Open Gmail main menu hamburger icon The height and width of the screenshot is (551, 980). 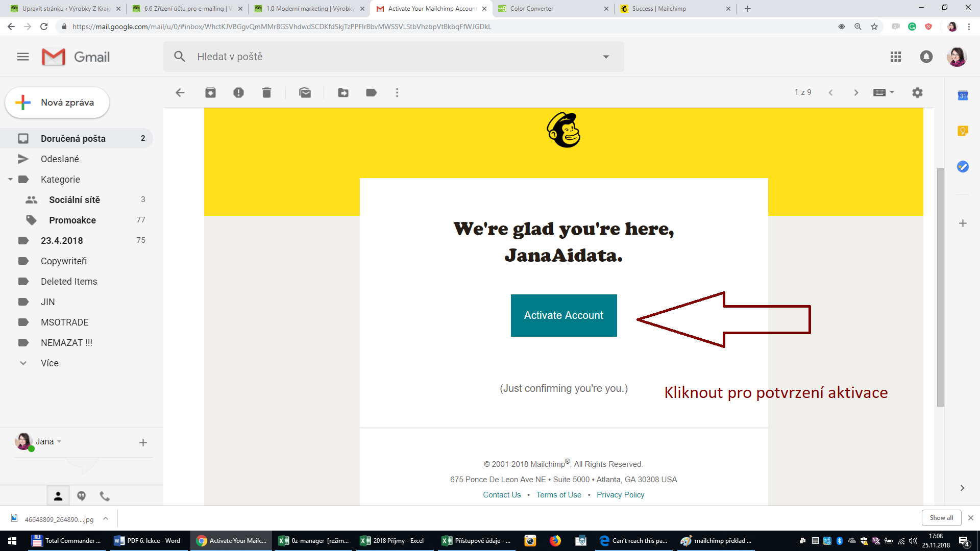point(23,57)
